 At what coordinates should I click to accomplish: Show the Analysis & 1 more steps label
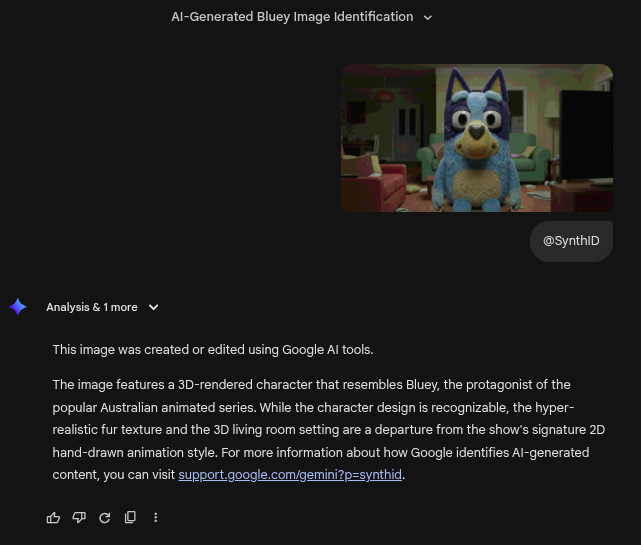click(92, 307)
